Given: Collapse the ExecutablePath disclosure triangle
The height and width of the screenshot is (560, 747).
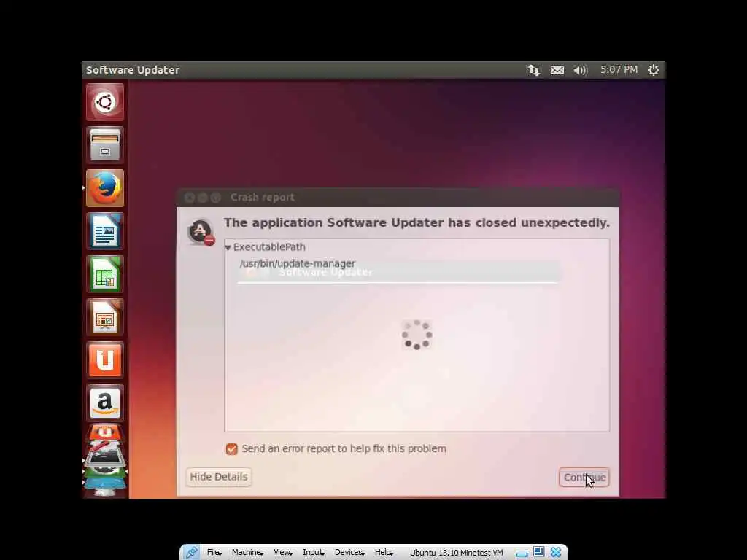Looking at the screenshot, I should point(228,248).
